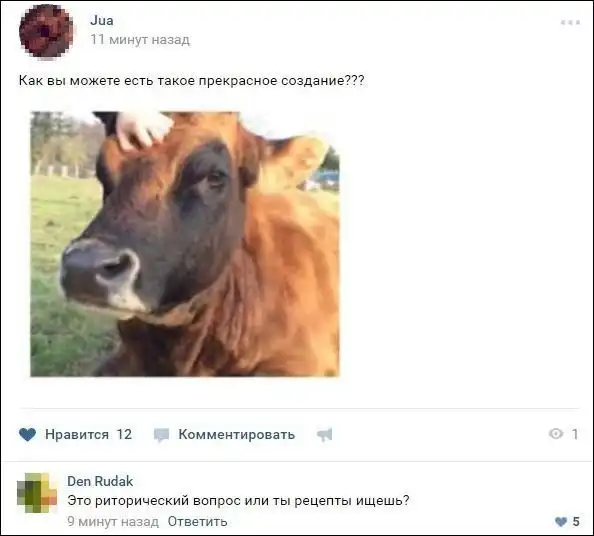594x536 pixels.
Task: Open the three-dots post options menu
Action: click(x=571, y=23)
